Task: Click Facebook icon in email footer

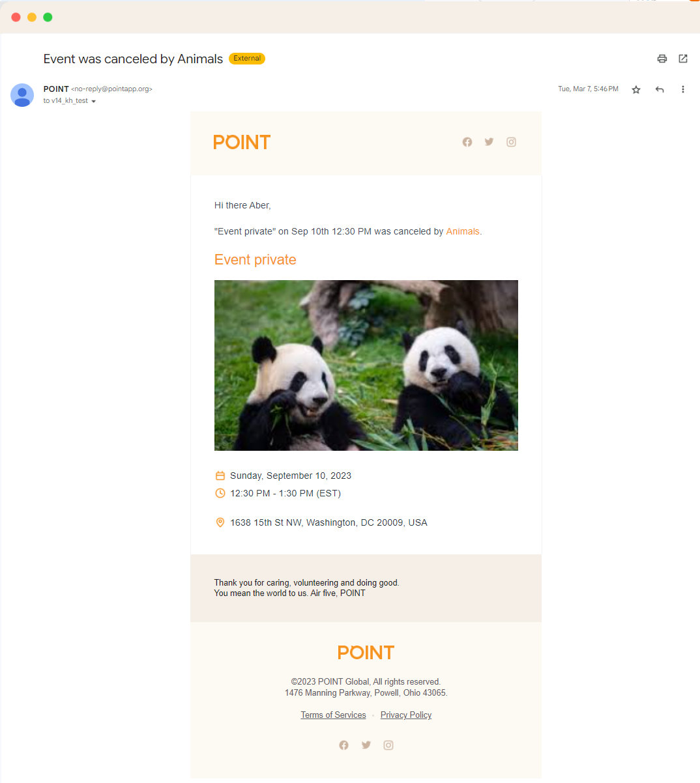Action: pos(343,745)
